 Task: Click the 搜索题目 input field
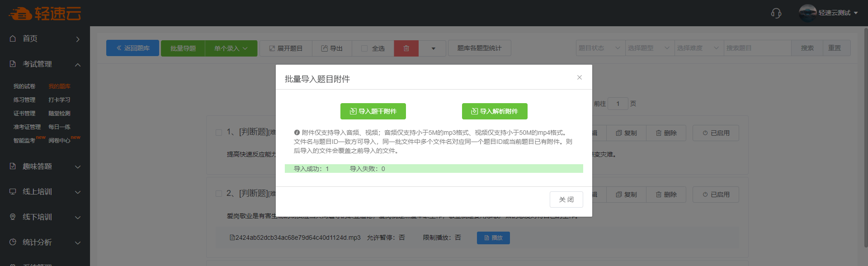[757, 48]
